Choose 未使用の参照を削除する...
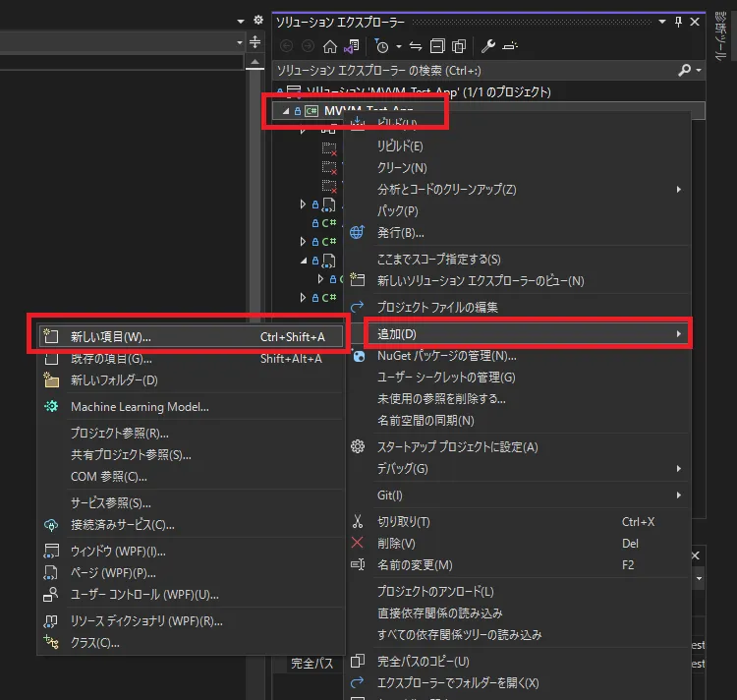 (519, 399)
